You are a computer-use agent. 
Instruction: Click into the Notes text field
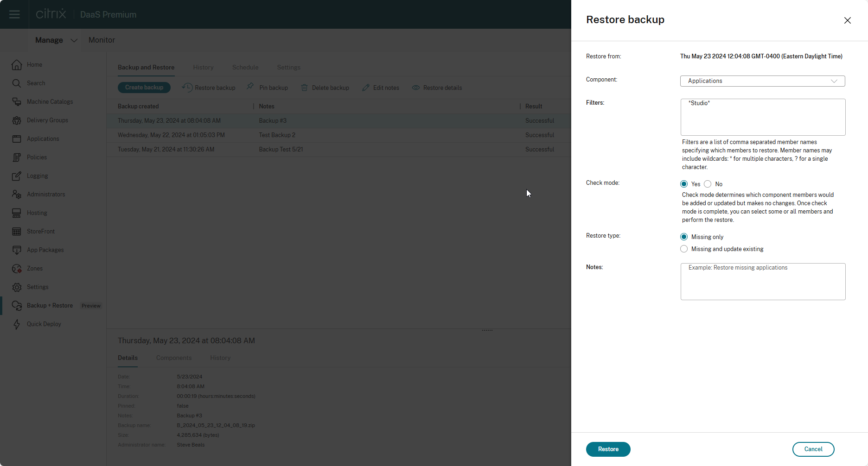[763, 282]
